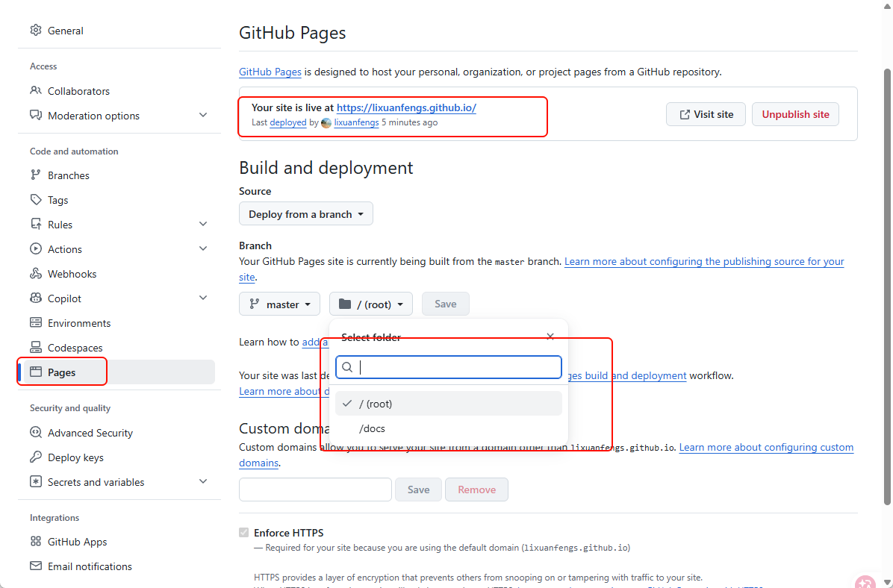Viewport: 893px width, 588px height.
Task: Click the folder icon in the root button
Action: pyautogui.click(x=344, y=304)
